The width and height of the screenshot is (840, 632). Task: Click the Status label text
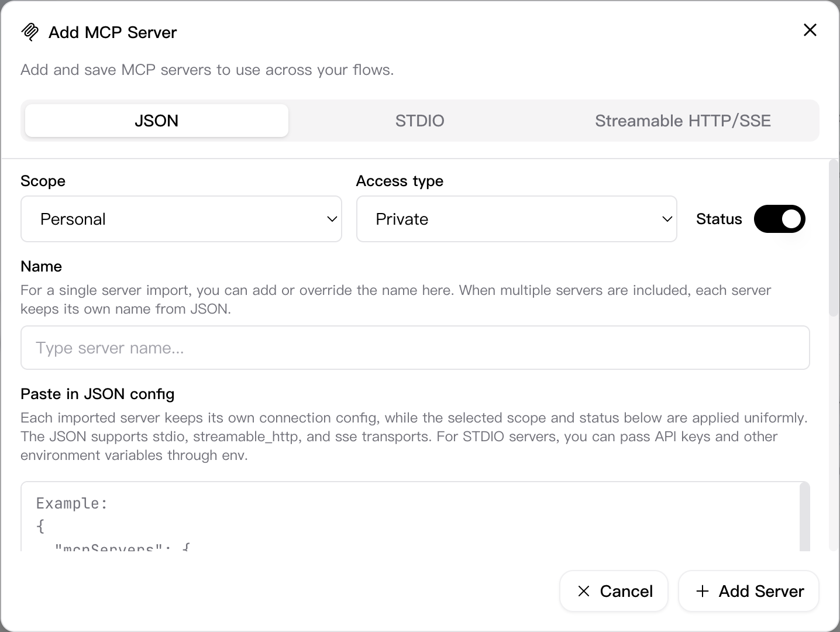(x=719, y=219)
